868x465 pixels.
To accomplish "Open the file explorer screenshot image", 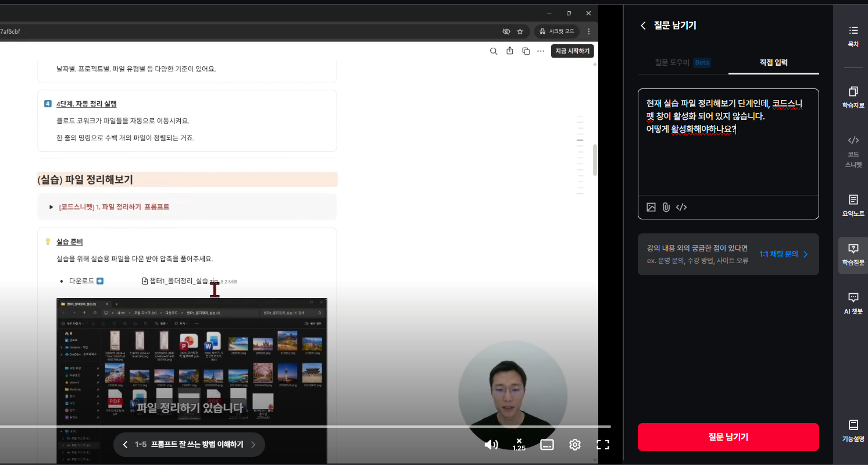I will tap(192, 381).
